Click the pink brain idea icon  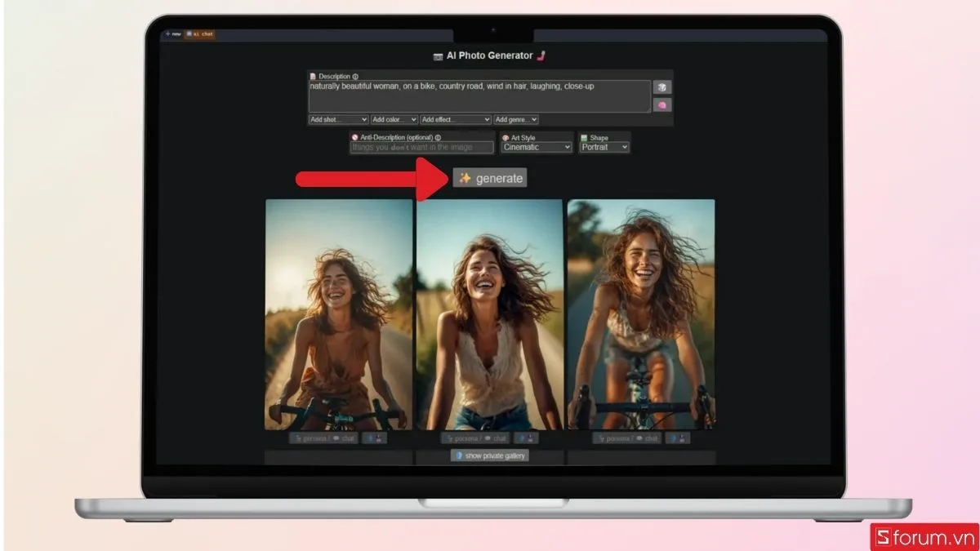[x=661, y=105]
